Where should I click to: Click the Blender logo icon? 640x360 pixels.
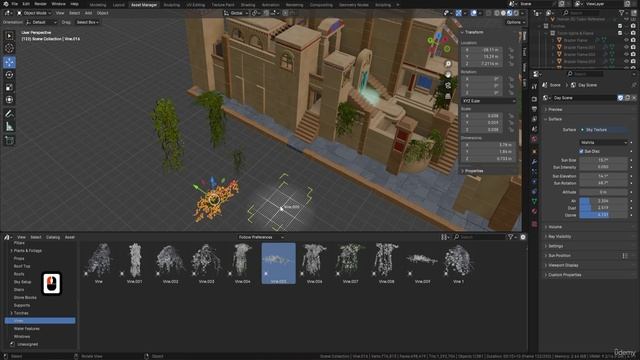[5, 4]
